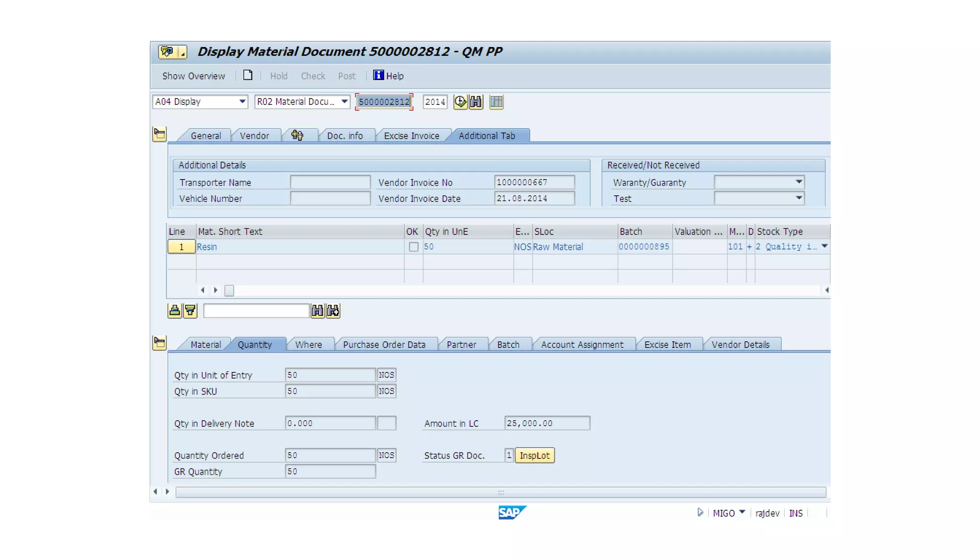Screen dimensions: 980x560
Task: Click item table scroll left arrow
Action: click(203, 290)
